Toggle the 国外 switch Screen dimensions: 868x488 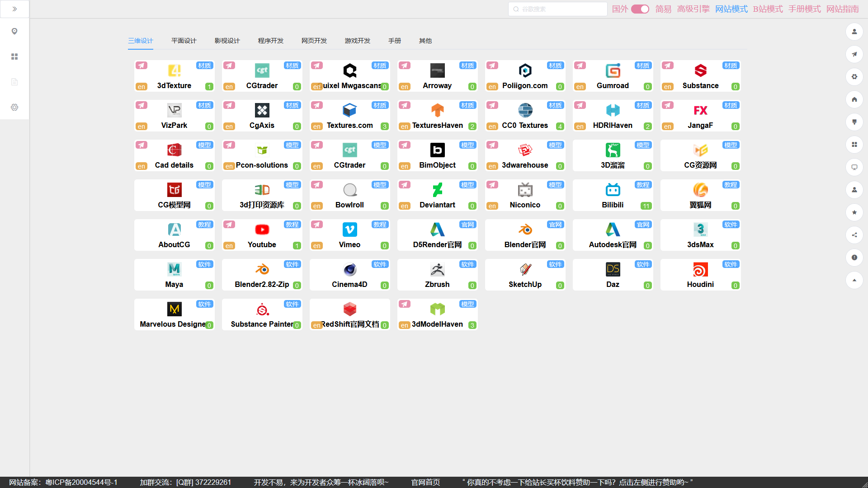[640, 9]
